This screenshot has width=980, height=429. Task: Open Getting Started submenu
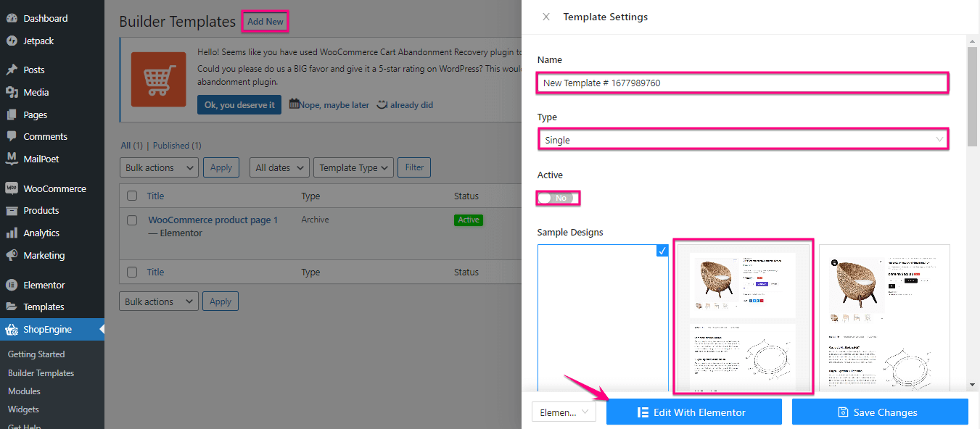coord(36,354)
